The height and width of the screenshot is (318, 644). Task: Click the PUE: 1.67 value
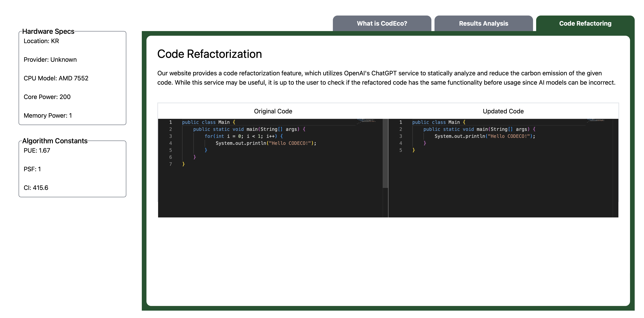[37, 150]
